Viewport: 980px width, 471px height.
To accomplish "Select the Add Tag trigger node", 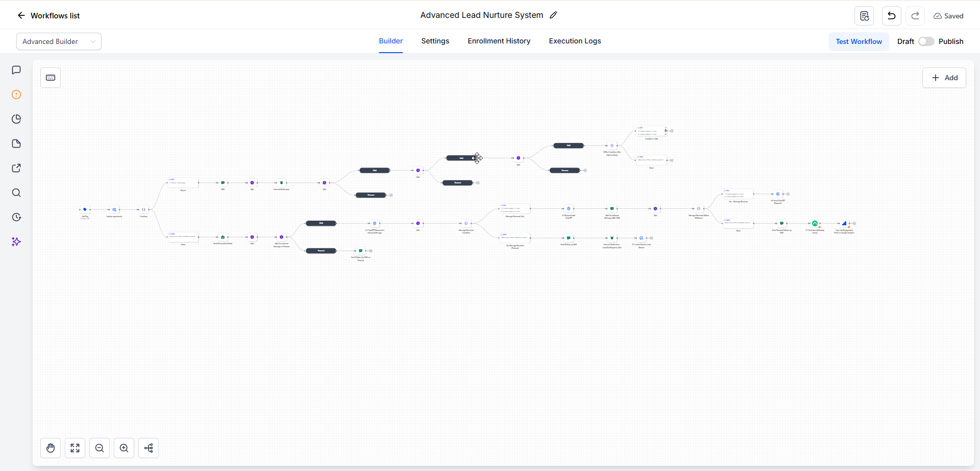I will (x=85, y=209).
